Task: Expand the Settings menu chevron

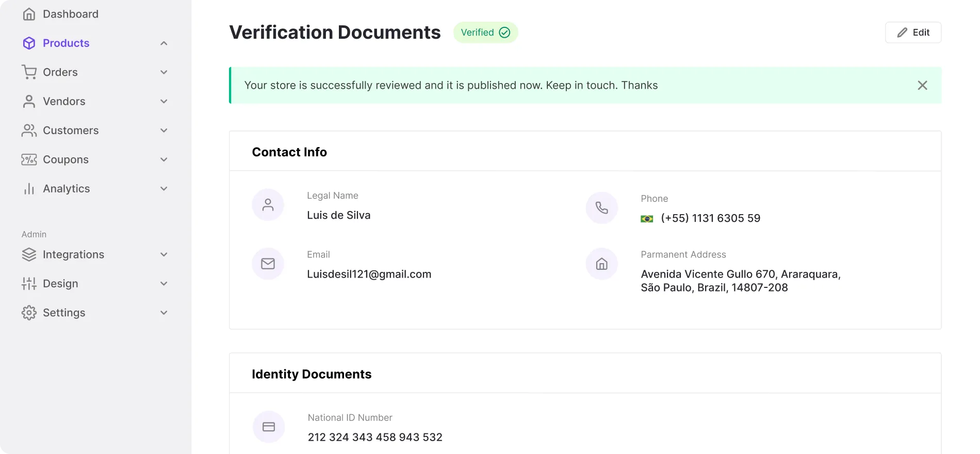Action: click(164, 313)
